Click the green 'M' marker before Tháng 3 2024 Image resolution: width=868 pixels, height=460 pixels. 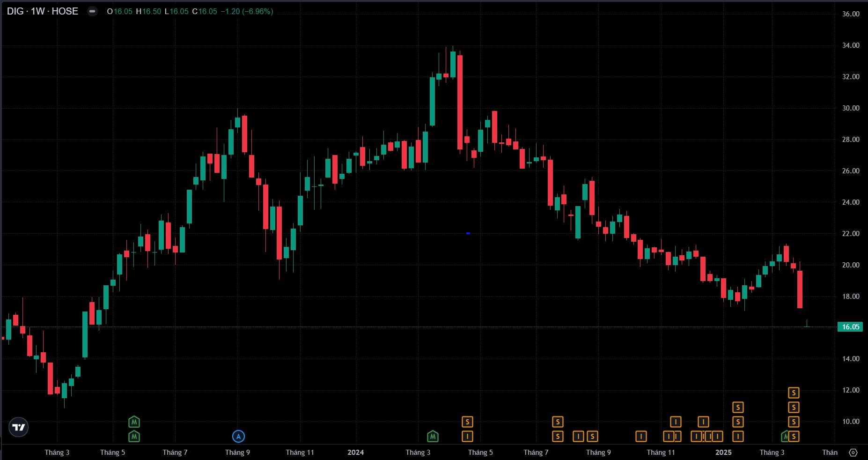click(x=433, y=437)
